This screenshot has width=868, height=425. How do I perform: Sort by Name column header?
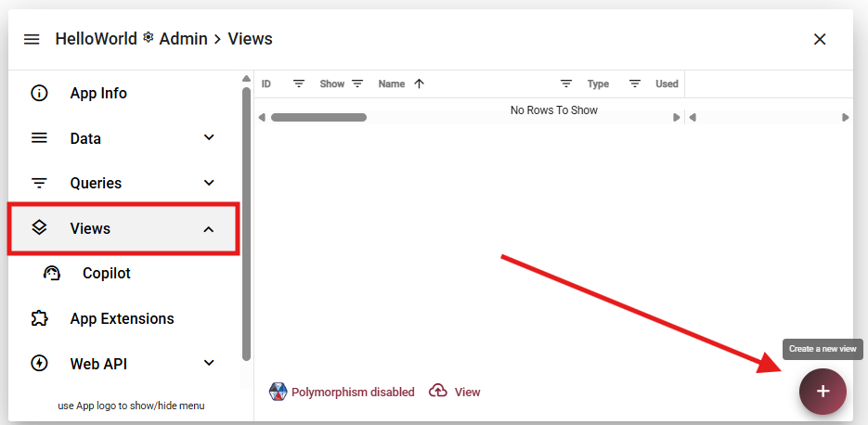(x=392, y=84)
